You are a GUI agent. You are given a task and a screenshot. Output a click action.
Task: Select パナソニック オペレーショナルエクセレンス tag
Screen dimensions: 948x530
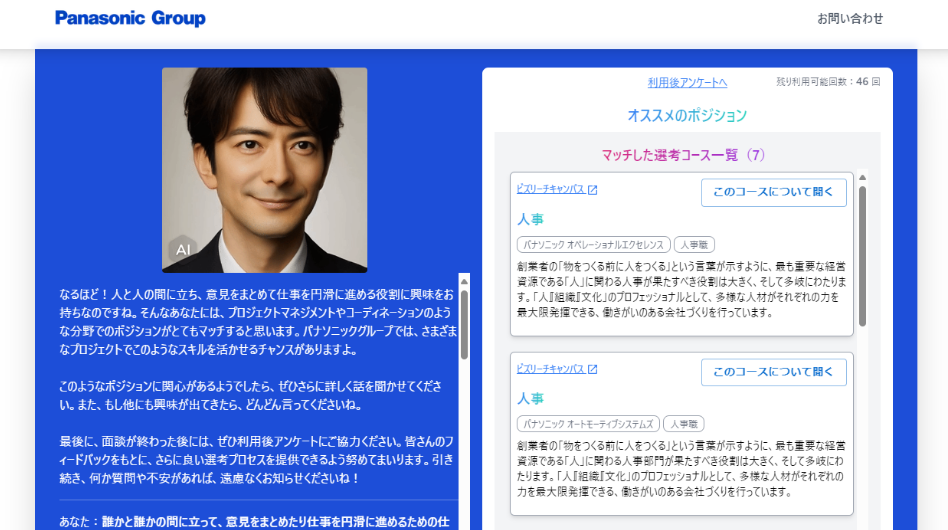pos(591,244)
